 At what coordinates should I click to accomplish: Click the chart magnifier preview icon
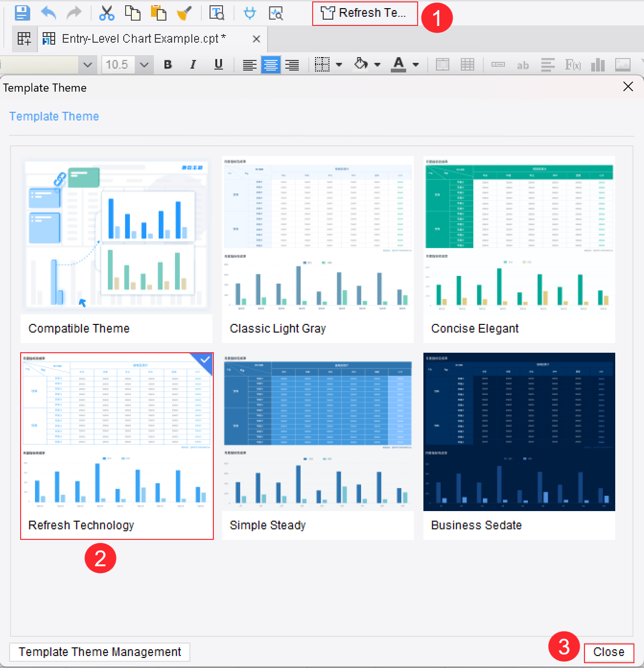276,13
